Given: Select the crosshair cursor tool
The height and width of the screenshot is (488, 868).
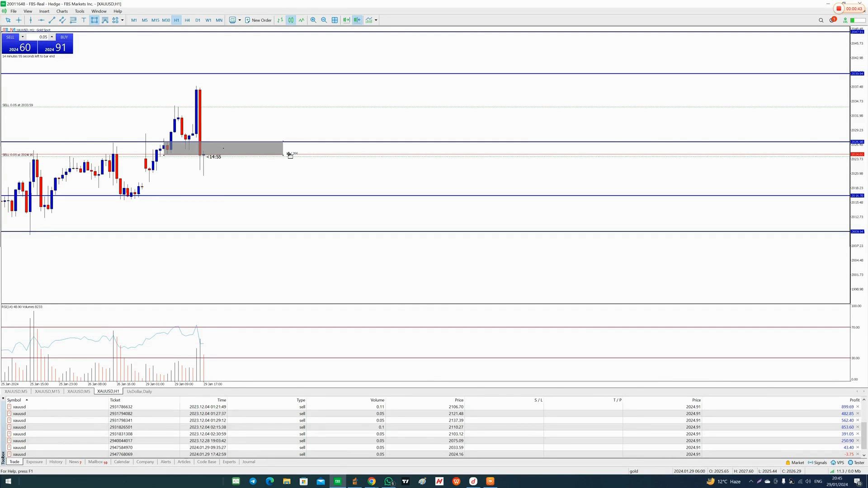Looking at the screenshot, I should [19, 20].
